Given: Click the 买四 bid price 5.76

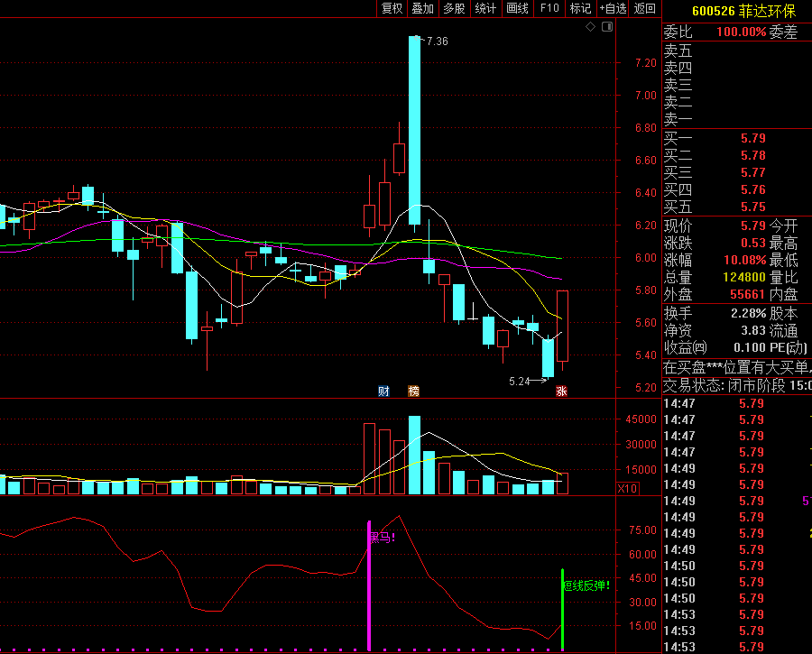Looking at the screenshot, I should 753,189.
